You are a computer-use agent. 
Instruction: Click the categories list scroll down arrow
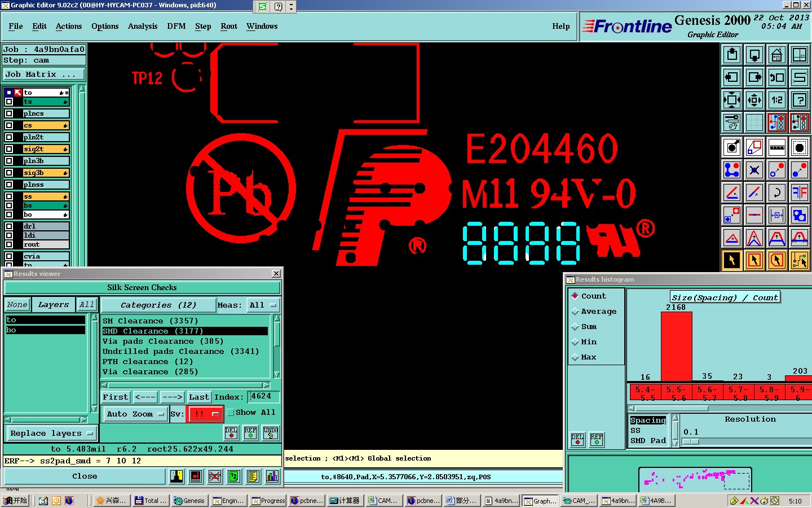pyautogui.click(x=277, y=374)
